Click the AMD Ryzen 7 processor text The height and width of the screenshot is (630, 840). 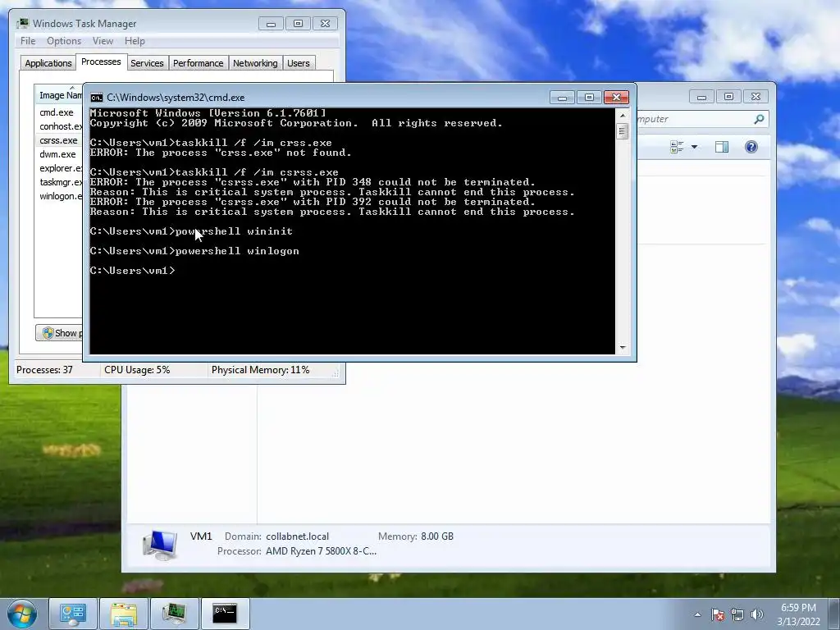(x=321, y=551)
